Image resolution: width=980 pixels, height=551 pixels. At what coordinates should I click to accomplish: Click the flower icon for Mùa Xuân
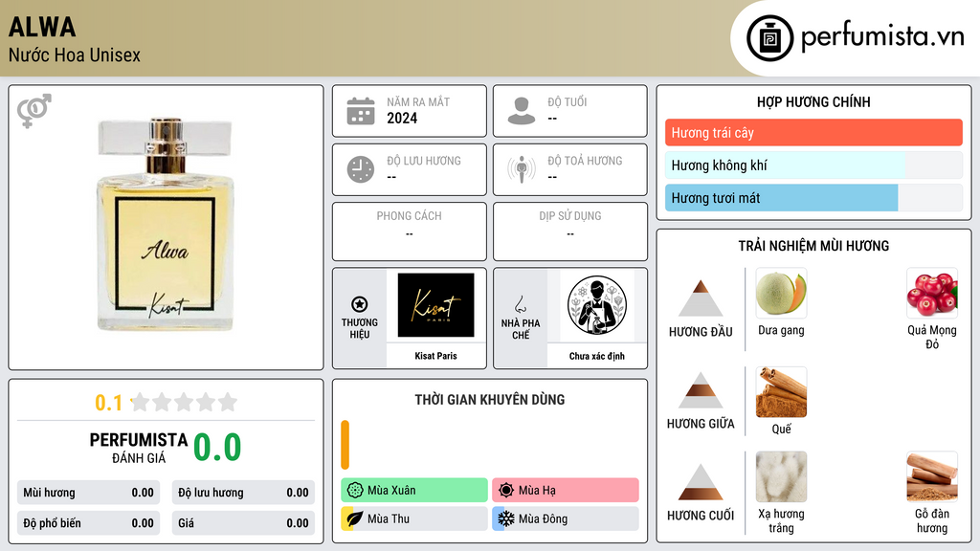point(355,491)
